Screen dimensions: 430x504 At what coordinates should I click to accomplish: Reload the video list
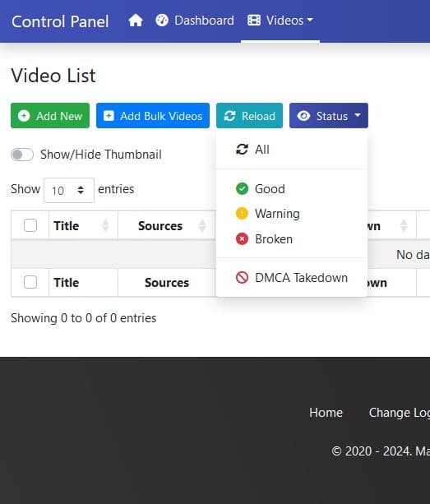pos(249,116)
